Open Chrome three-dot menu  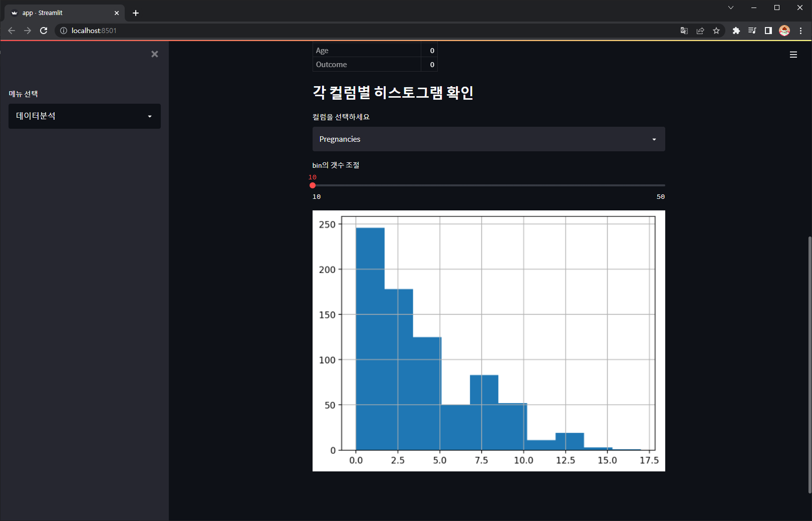click(x=800, y=31)
